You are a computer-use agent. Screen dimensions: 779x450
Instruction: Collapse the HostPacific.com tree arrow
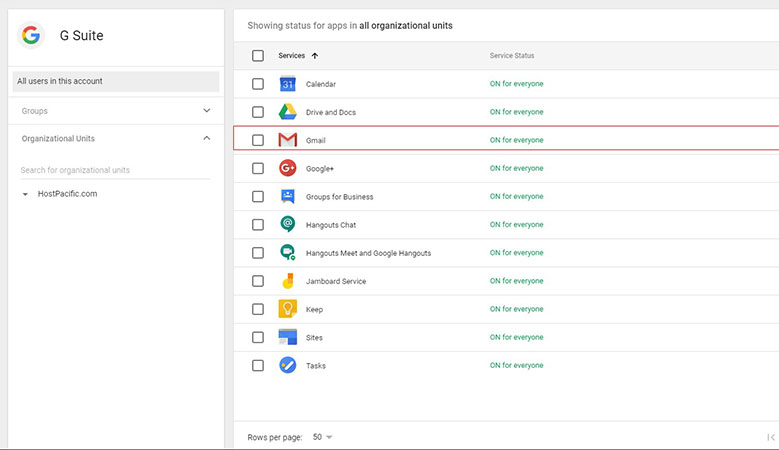[25, 194]
